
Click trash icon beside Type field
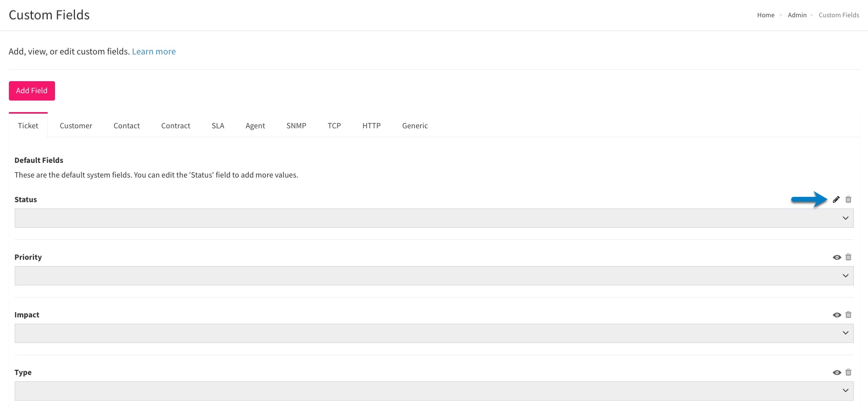[848, 372]
